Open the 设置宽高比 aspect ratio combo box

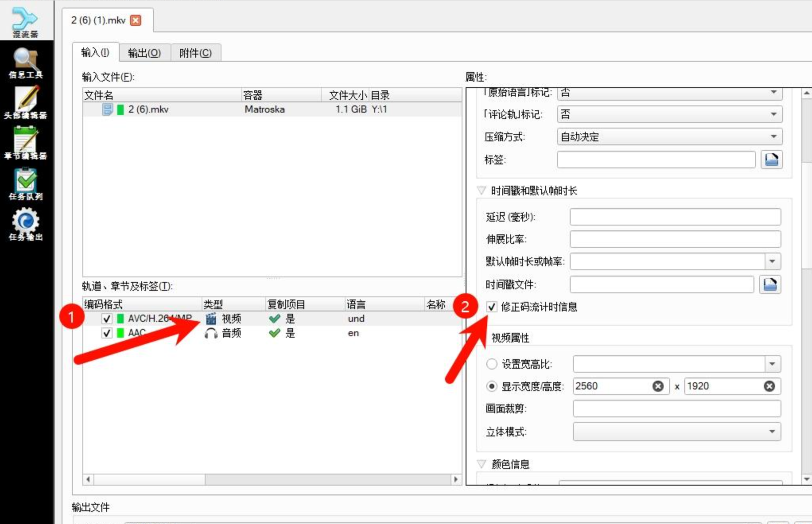677,364
